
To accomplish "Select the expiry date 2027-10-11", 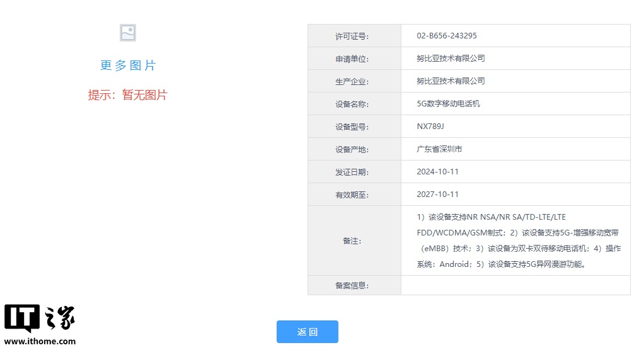I will point(437,195).
